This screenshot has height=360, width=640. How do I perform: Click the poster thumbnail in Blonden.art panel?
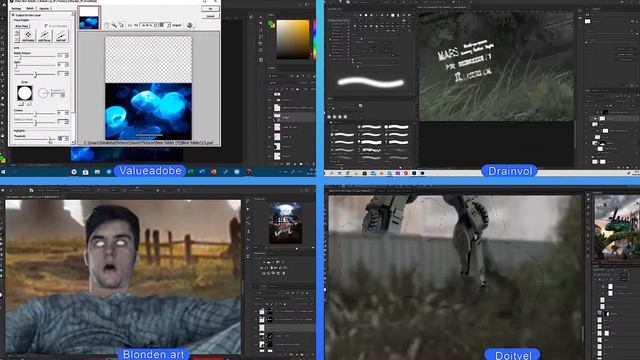click(x=285, y=223)
